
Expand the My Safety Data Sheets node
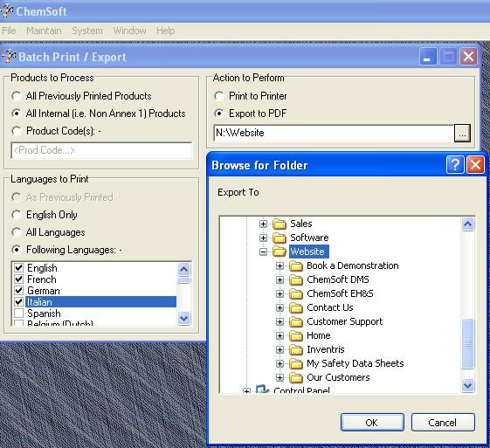tap(280, 363)
